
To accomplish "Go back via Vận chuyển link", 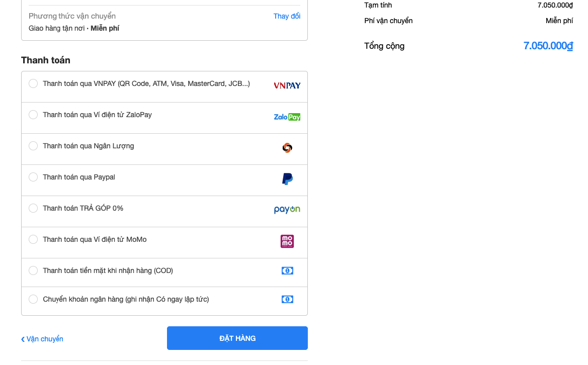I will (x=42, y=339).
